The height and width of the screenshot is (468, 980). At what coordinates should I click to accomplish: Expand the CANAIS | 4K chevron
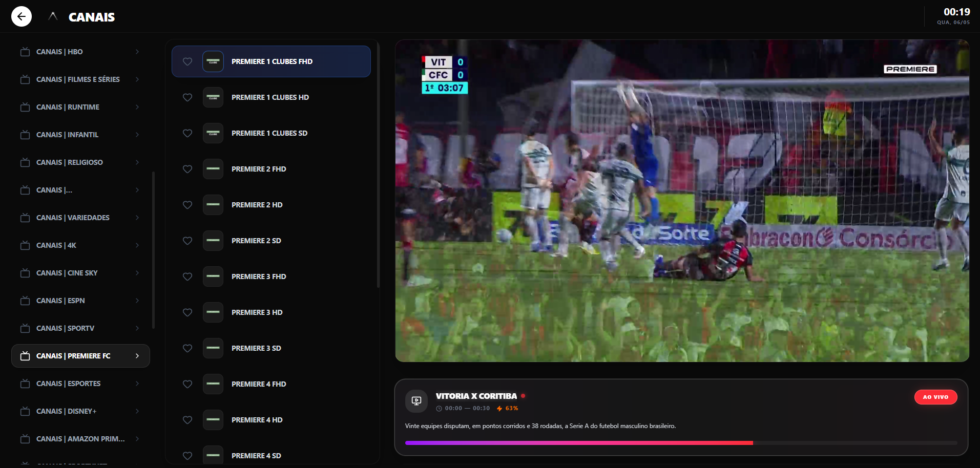[x=137, y=245]
